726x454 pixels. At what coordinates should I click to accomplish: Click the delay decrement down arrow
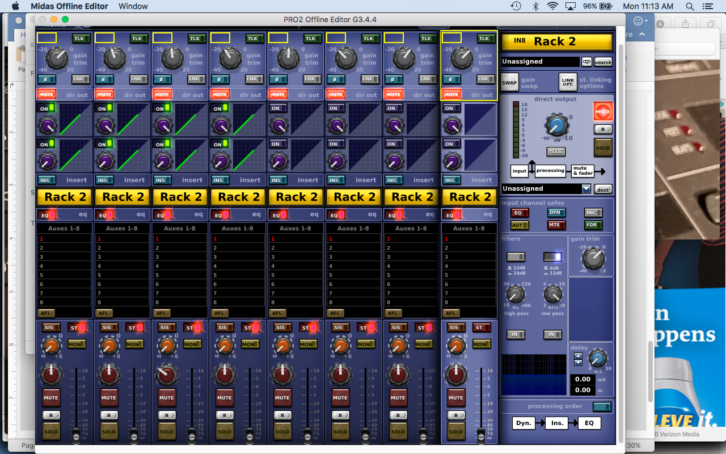pos(578,363)
